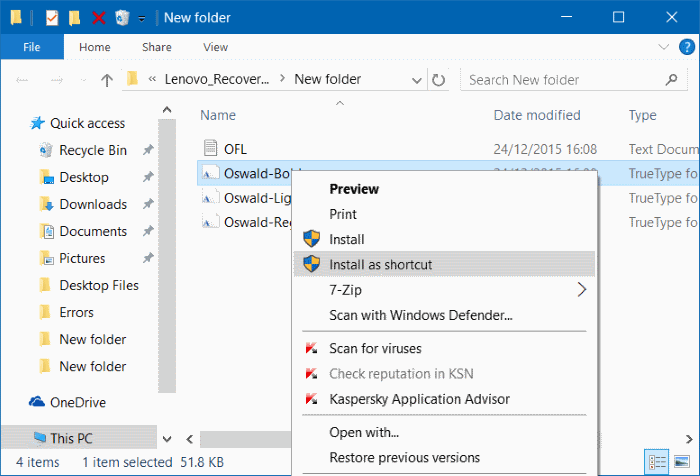Click the pin icon next to Documents
The height and width of the screenshot is (476, 700).
click(148, 231)
